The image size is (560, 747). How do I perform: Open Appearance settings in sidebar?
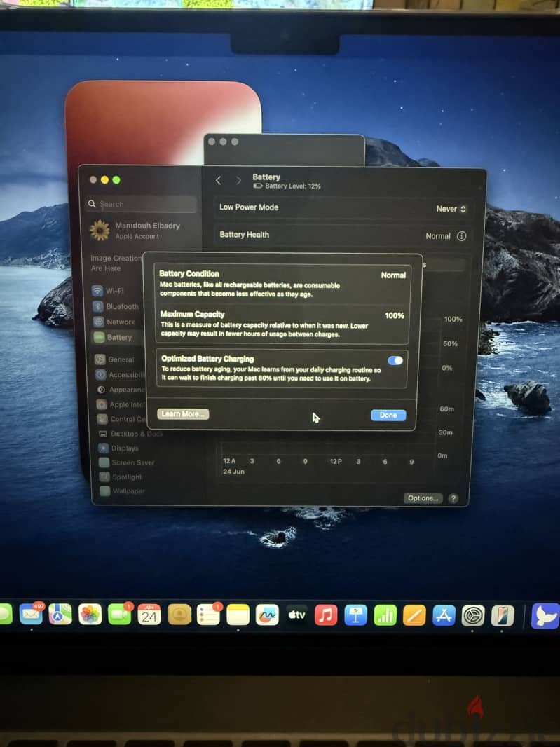(120, 390)
